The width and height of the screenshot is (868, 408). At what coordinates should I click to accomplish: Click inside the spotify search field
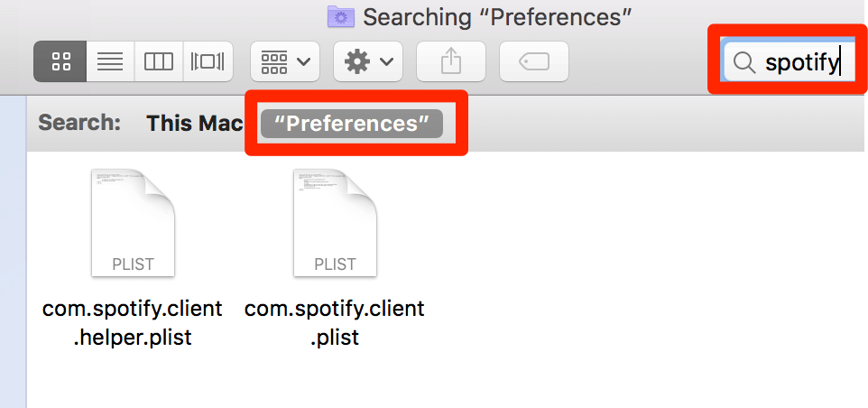point(789,61)
